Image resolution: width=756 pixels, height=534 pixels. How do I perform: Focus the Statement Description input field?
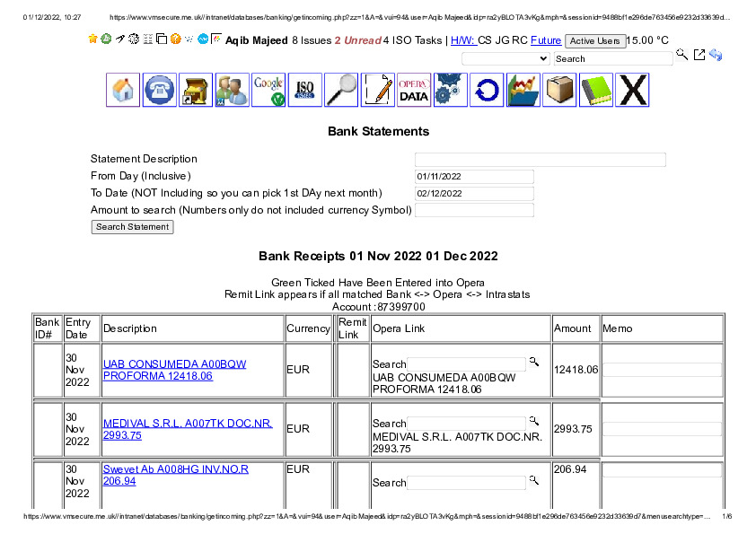[540, 160]
